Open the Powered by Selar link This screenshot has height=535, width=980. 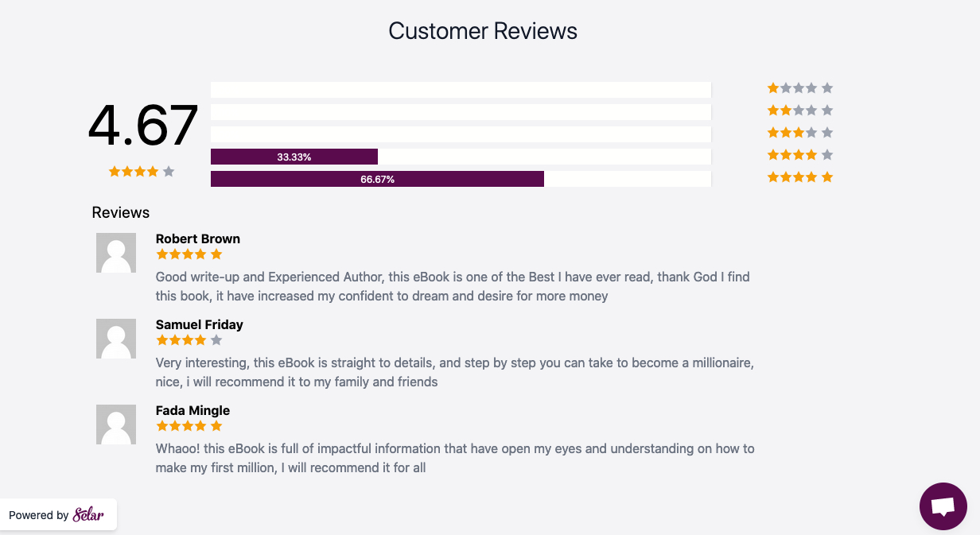57,514
